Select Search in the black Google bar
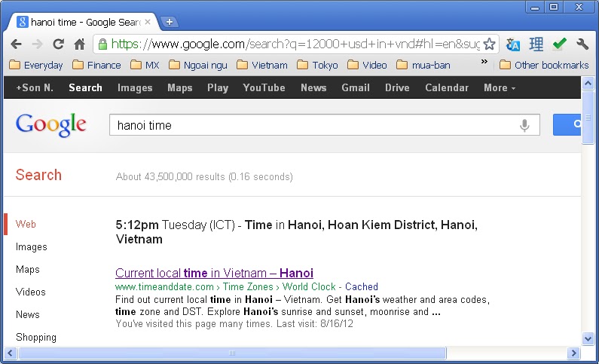The width and height of the screenshot is (599, 364). [x=86, y=88]
